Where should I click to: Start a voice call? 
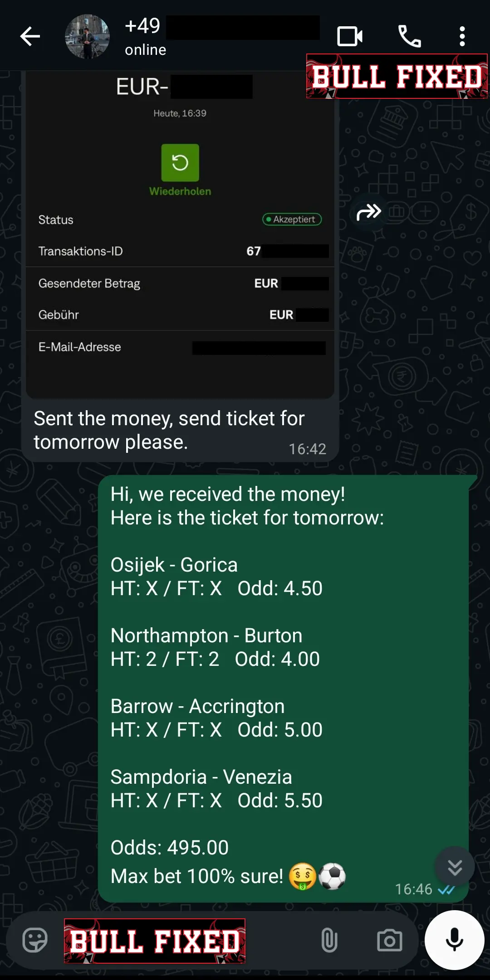409,36
